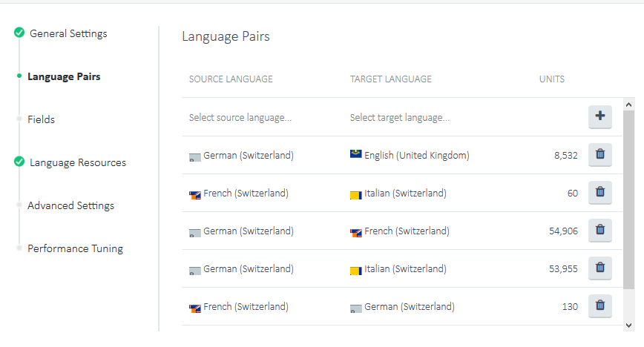Click the General Settings green checkmark icon
This screenshot has width=644, height=347.
coord(19,33)
